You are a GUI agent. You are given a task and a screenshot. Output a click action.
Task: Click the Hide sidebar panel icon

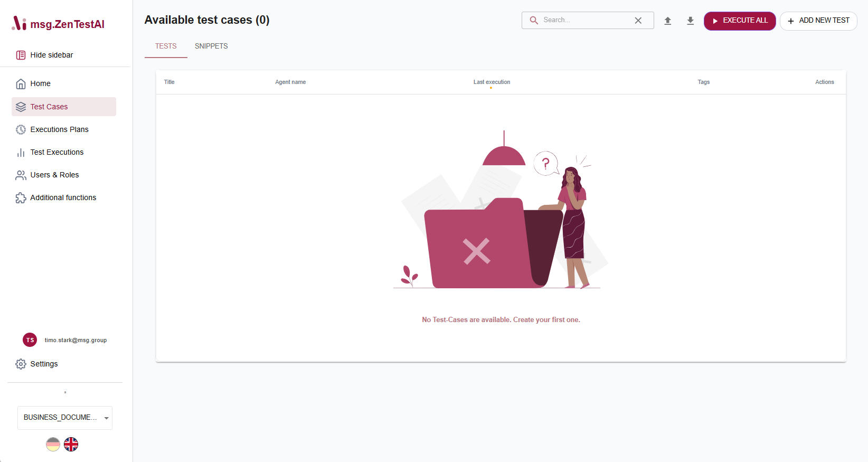point(21,55)
